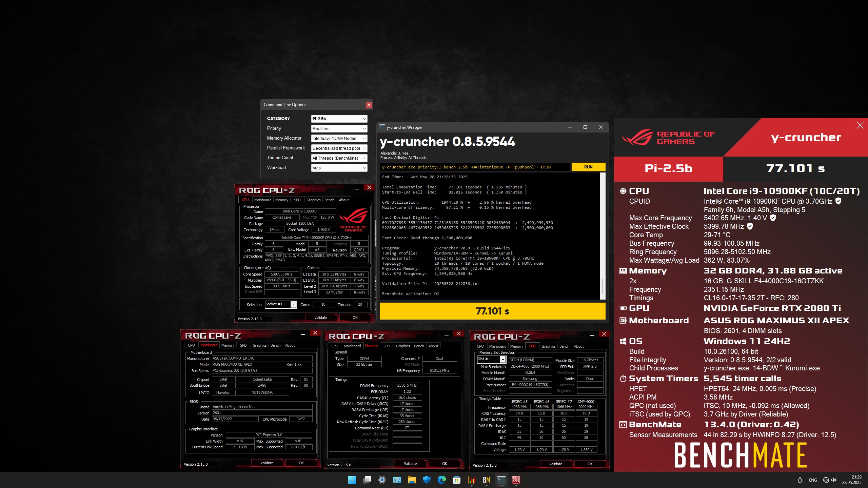Click the yellow RUN button
868x488 pixels.
point(588,167)
